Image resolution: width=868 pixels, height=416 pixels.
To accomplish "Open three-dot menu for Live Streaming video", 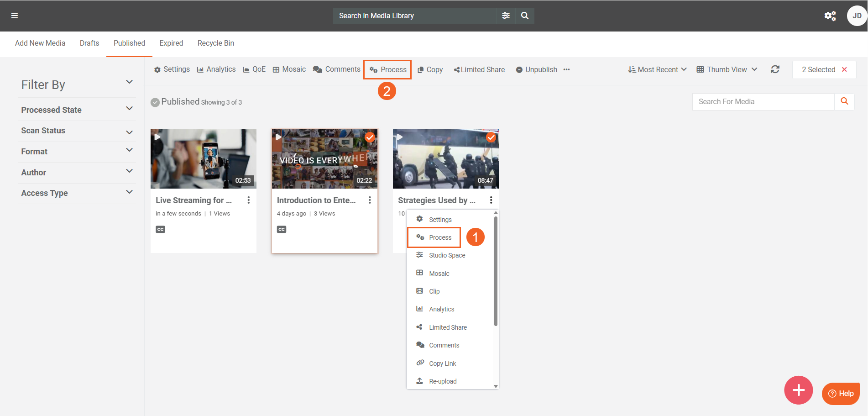I will pos(249,200).
